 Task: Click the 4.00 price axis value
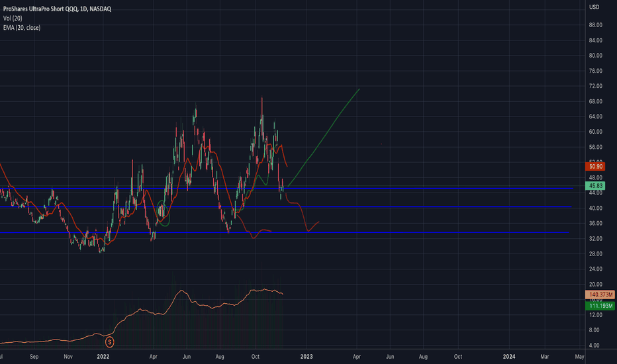(595, 345)
